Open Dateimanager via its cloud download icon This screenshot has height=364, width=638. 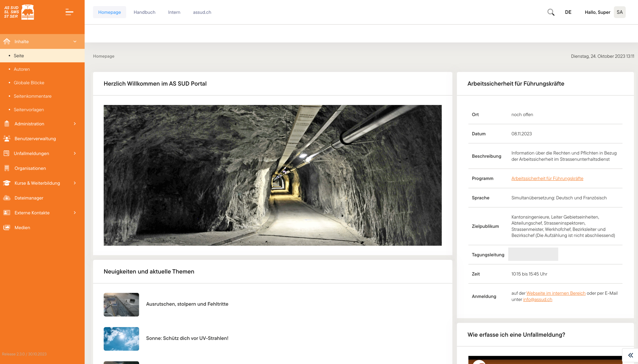[7, 198]
